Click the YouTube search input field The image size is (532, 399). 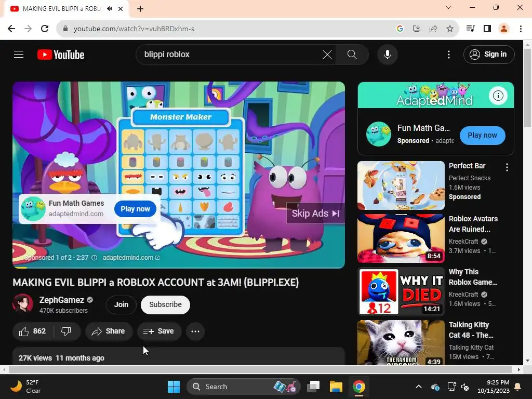pyautogui.click(x=231, y=54)
